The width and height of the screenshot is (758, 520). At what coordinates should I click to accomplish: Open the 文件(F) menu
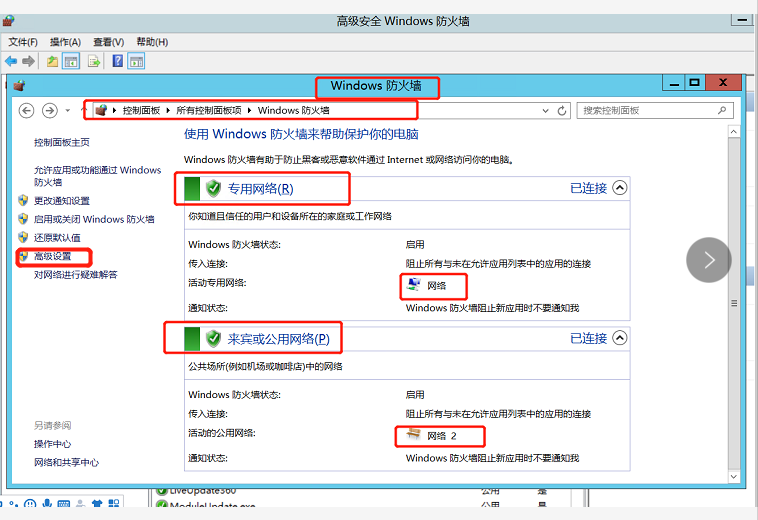point(23,42)
